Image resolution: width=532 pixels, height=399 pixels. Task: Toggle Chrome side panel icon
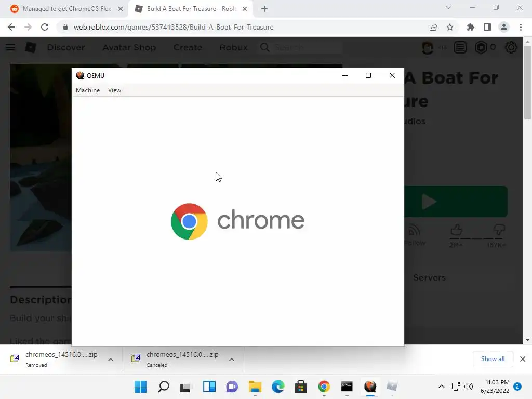coord(487,27)
